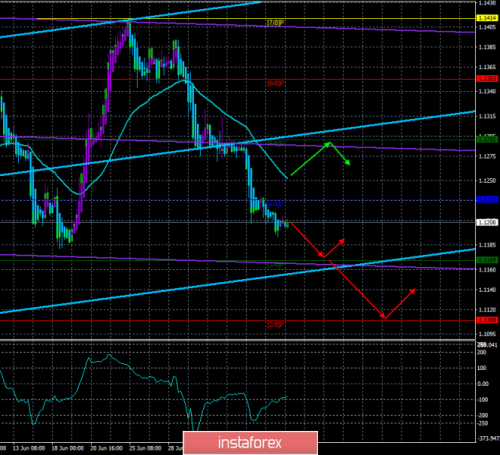This screenshot has height=455, width=500.
Task: Click the 1.1250 price scale value
Action: (487, 180)
